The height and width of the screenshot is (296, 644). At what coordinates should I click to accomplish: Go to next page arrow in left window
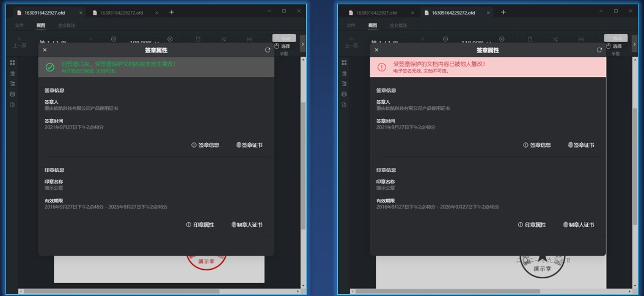pos(90,39)
